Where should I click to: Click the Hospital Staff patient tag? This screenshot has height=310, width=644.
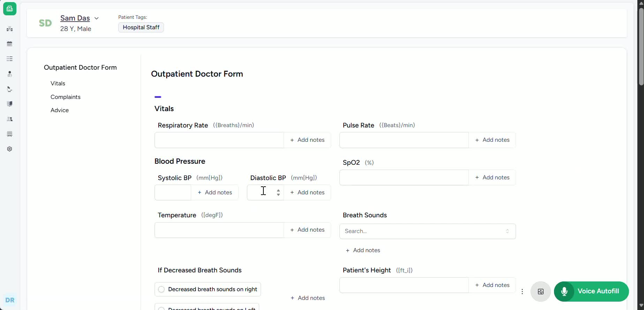(x=141, y=28)
